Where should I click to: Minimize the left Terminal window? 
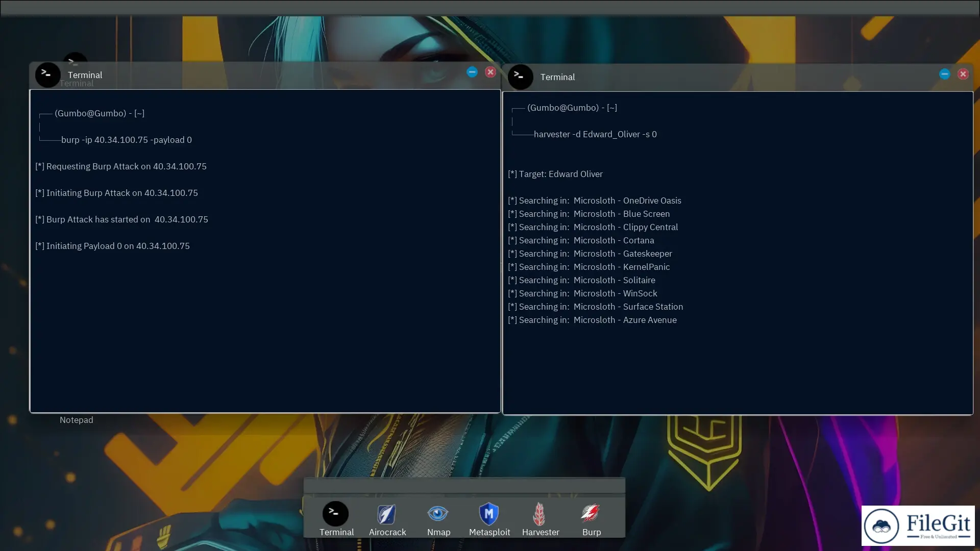(x=472, y=72)
